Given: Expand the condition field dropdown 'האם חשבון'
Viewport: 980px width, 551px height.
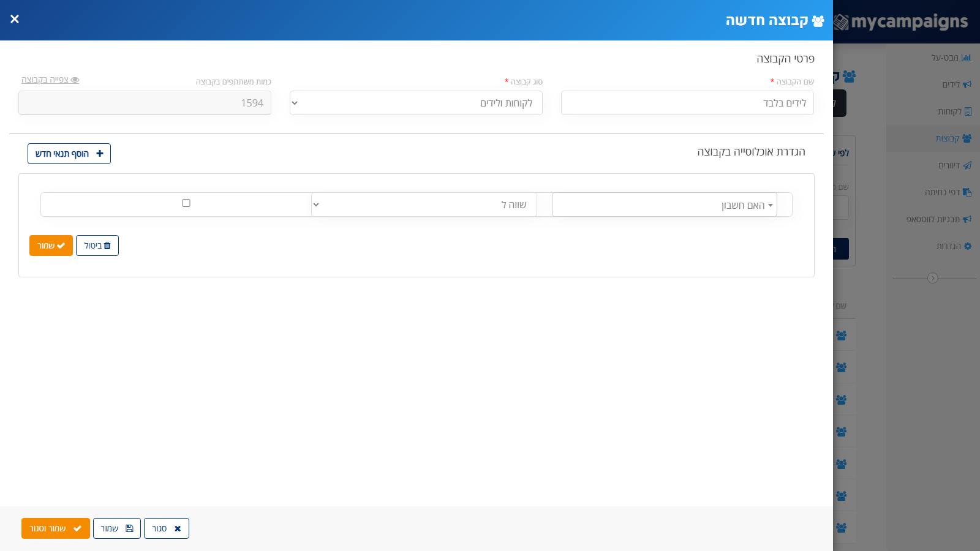Looking at the screenshot, I should click(x=665, y=204).
